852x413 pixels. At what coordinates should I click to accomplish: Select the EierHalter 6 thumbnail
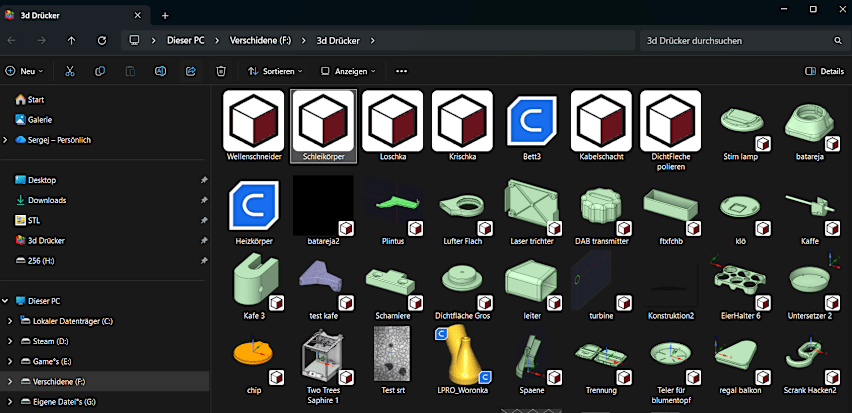click(741, 281)
